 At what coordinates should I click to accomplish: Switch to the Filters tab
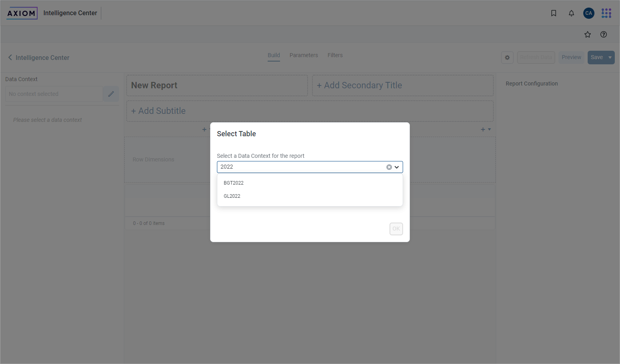(x=335, y=55)
